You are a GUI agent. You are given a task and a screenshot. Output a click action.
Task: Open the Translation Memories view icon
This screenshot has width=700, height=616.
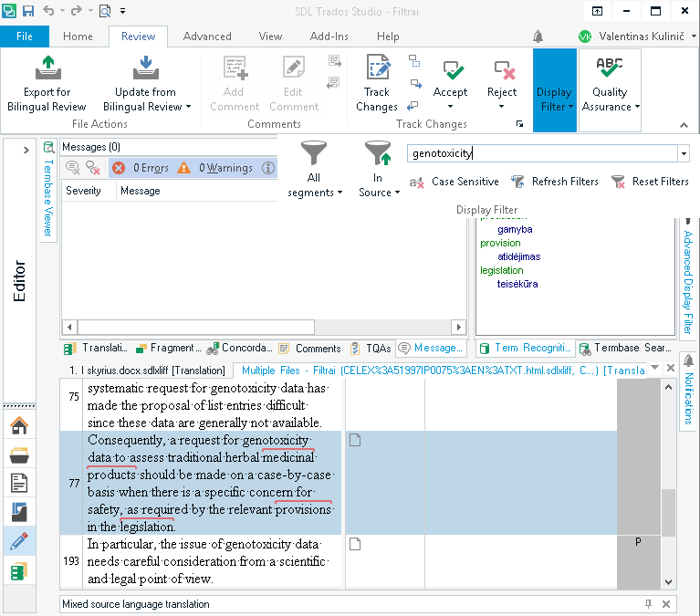[19, 571]
